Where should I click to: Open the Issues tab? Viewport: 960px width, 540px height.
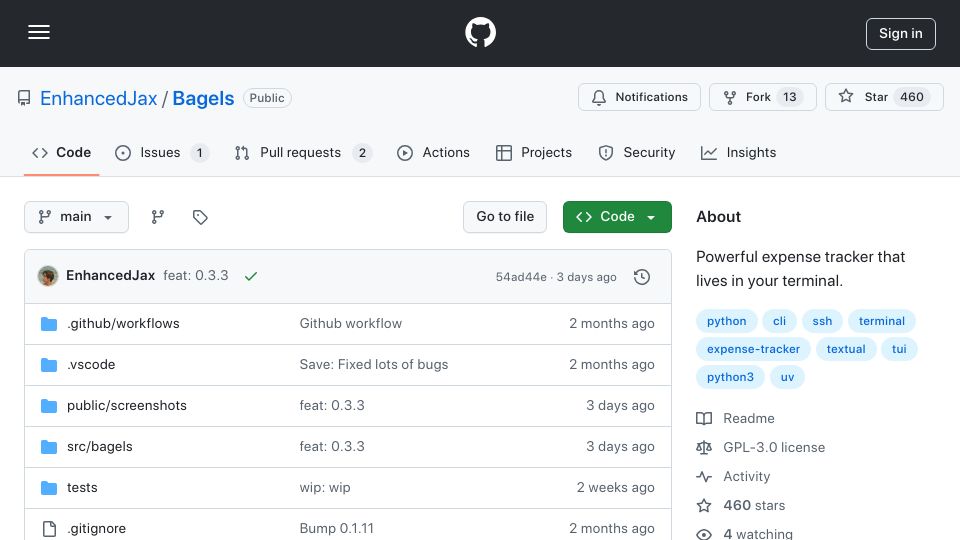click(x=162, y=152)
